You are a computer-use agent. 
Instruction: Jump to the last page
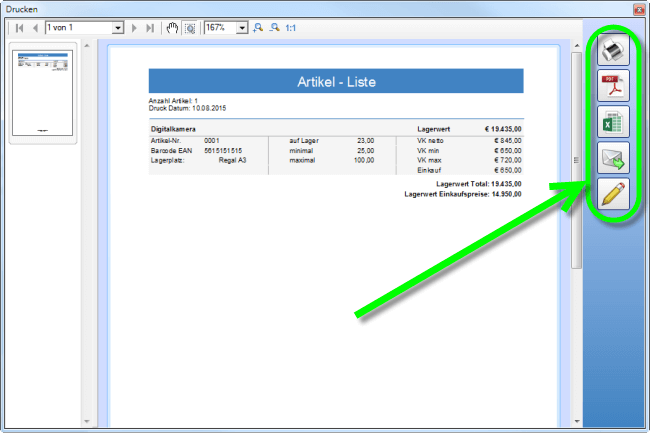tap(150, 28)
